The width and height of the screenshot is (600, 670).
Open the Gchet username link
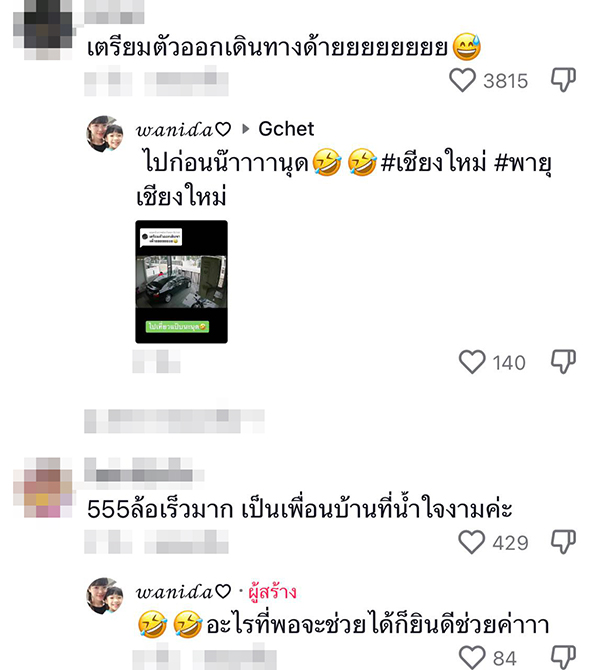286,129
